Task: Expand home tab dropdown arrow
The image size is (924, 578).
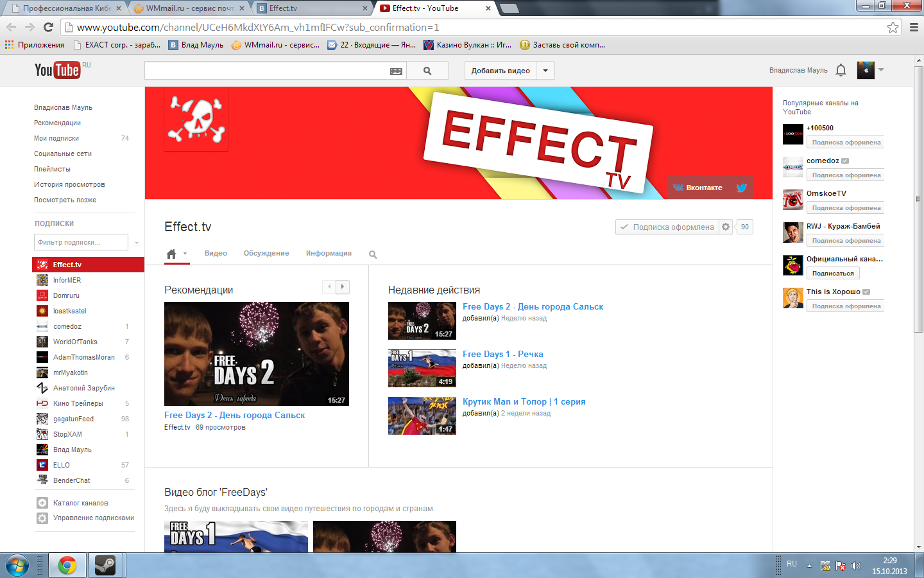Action: point(185,254)
